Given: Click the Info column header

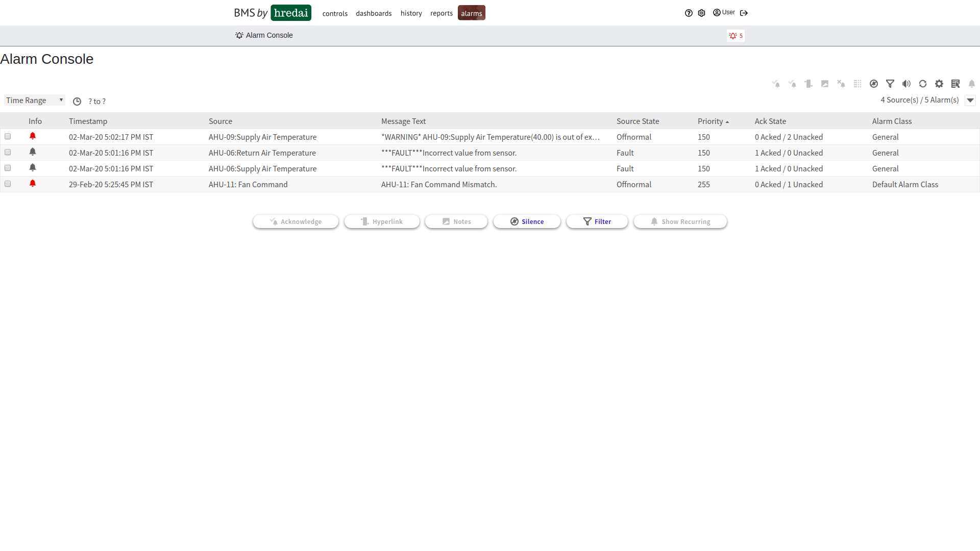Looking at the screenshot, I should [x=35, y=121].
